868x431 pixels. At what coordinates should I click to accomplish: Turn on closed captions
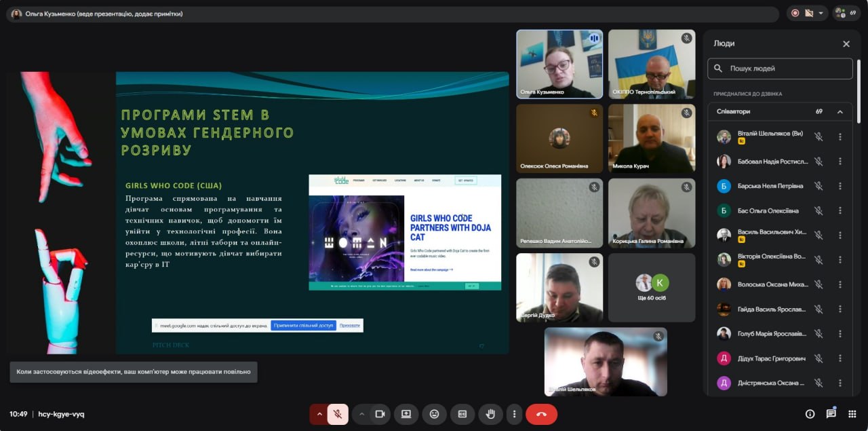click(x=462, y=414)
